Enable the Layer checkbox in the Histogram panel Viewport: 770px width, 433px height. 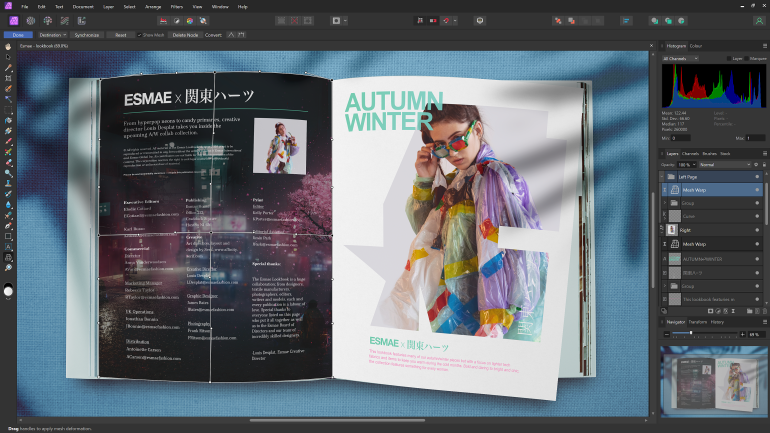[729, 58]
